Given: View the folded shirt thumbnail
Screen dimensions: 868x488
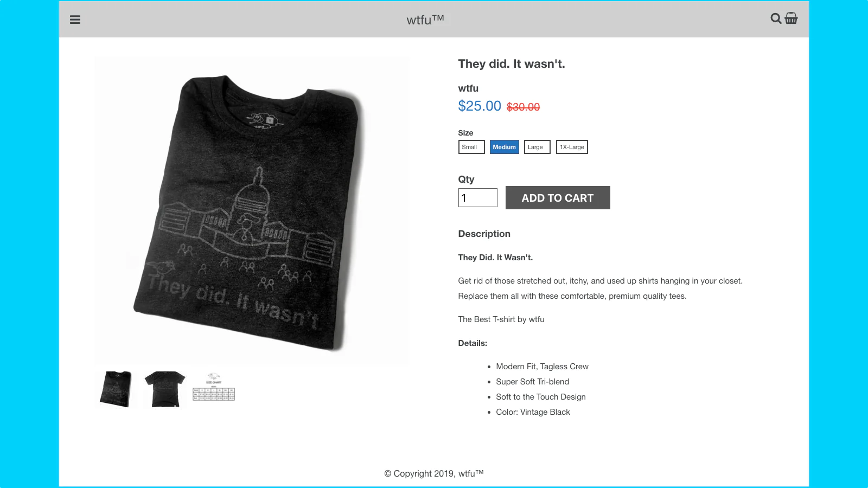Looking at the screenshot, I should click(x=116, y=389).
